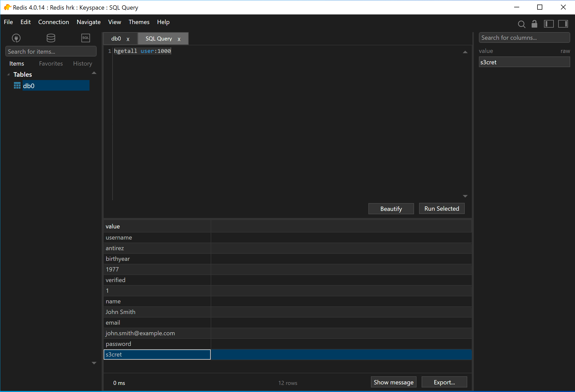Run the hgetall query with Run Selected
Viewport: 575px width, 392px height.
click(x=442, y=208)
